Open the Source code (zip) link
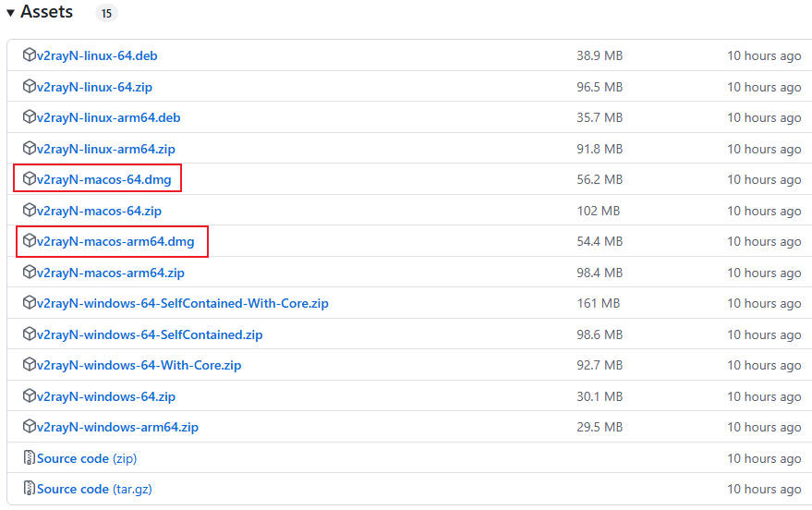812x510 pixels. tap(87, 459)
